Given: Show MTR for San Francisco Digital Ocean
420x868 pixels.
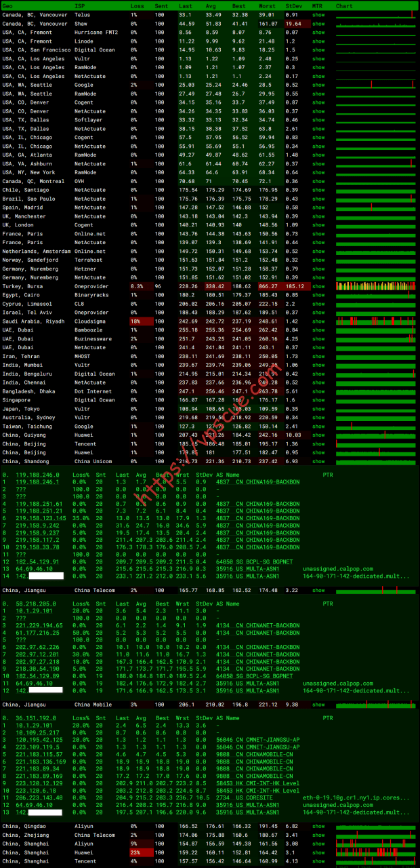Looking at the screenshot, I should tap(318, 50).
